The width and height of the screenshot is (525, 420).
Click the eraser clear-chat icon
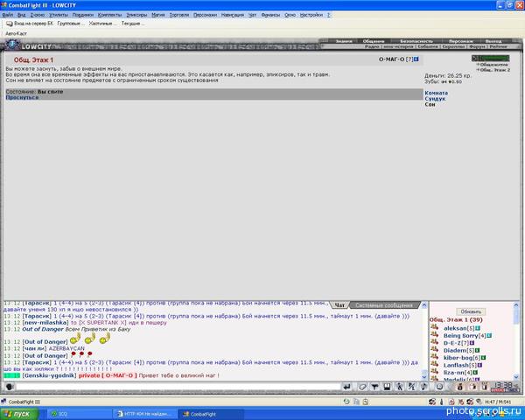coord(362,387)
